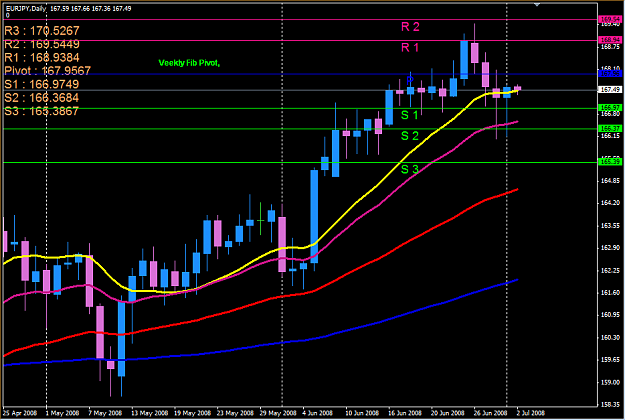Click the green 'S 3' line label
The height and width of the screenshot is (420, 625).
tap(410, 169)
